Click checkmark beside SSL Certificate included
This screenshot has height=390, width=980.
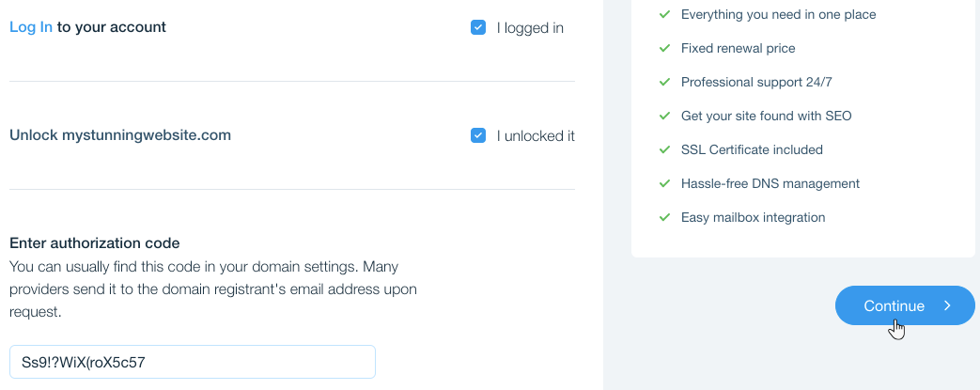(664, 149)
